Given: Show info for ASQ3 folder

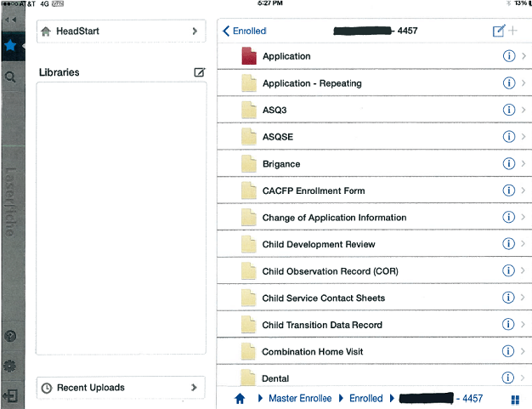Looking at the screenshot, I should [509, 110].
